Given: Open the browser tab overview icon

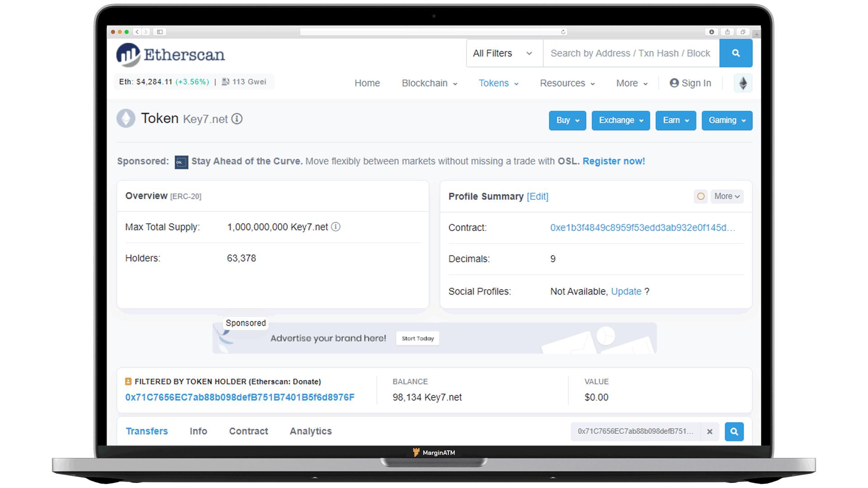Looking at the screenshot, I should pyautogui.click(x=743, y=32).
